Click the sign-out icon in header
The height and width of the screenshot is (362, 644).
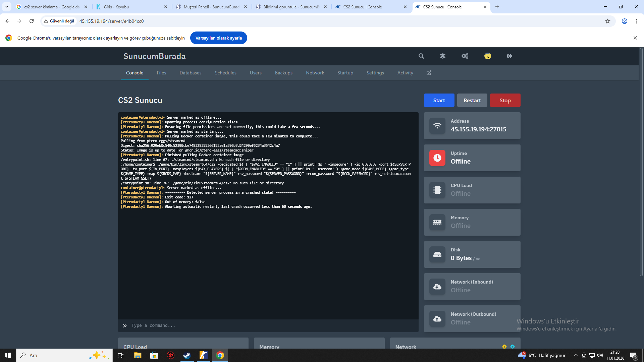(x=510, y=56)
